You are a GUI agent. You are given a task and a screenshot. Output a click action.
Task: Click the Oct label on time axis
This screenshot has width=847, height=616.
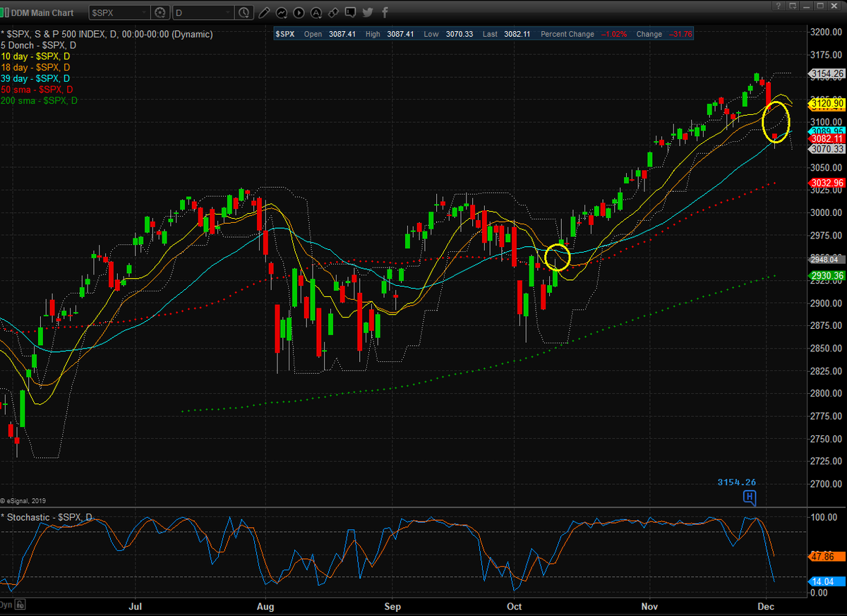(x=515, y=606)
